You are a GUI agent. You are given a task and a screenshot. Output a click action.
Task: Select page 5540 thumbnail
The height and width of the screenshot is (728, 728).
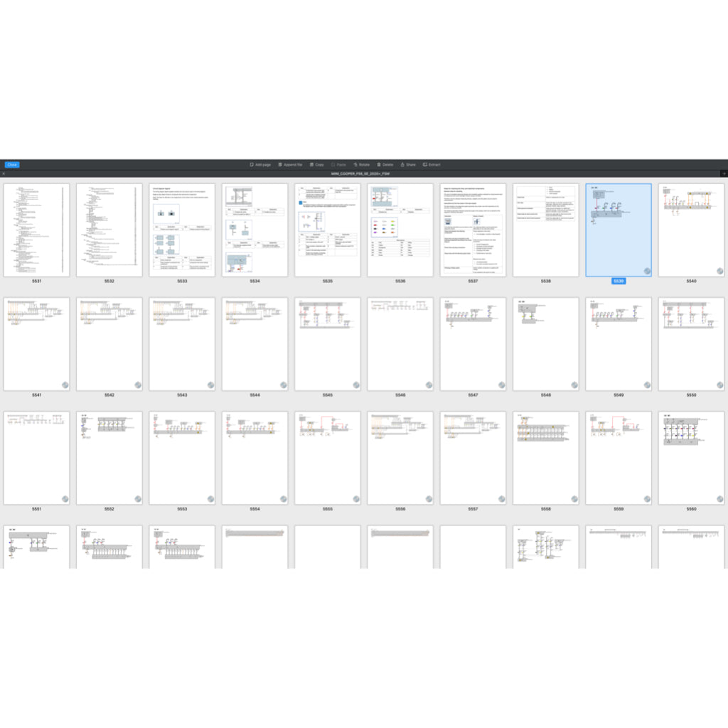point(691,230)
